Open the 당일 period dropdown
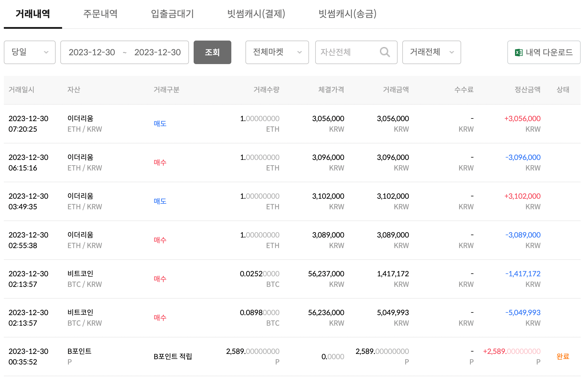The height and width of the screenshot is (378, 588). 29,52
